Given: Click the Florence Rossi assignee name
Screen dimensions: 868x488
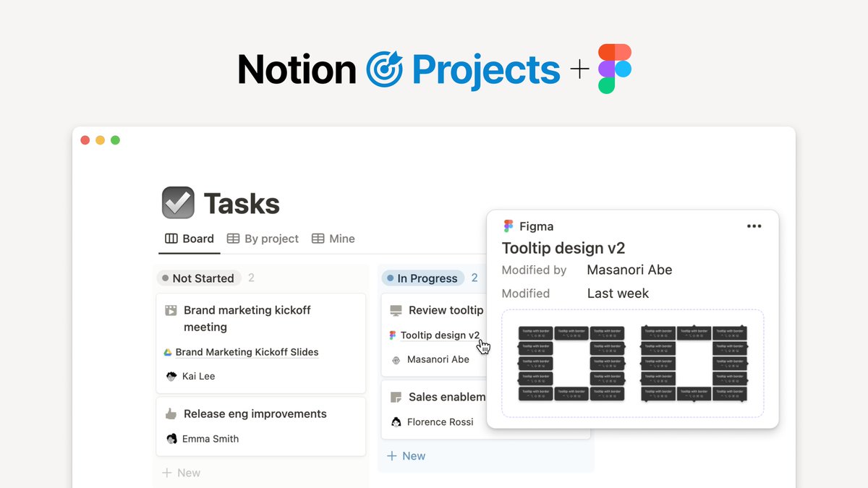Looking at the screenshot, I should 441,421.
